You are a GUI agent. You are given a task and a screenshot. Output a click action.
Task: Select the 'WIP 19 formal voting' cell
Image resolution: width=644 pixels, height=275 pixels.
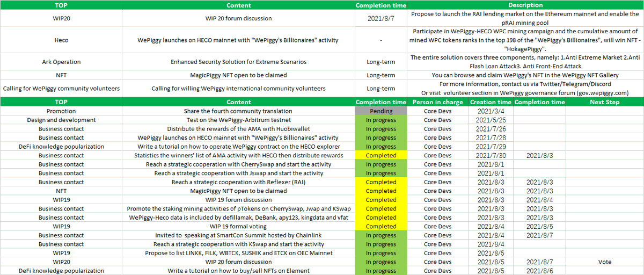pos(239,226)
